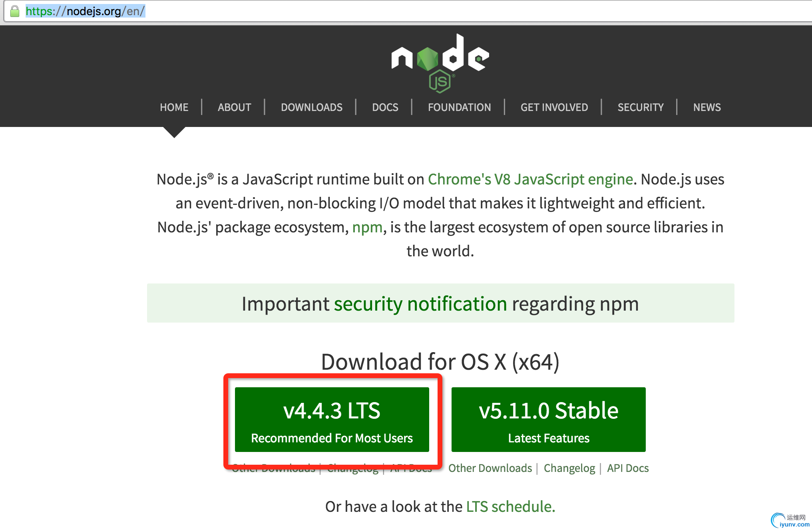View the LTS schedule link
The image size is (812, 531).
click(x=510, y=507)
